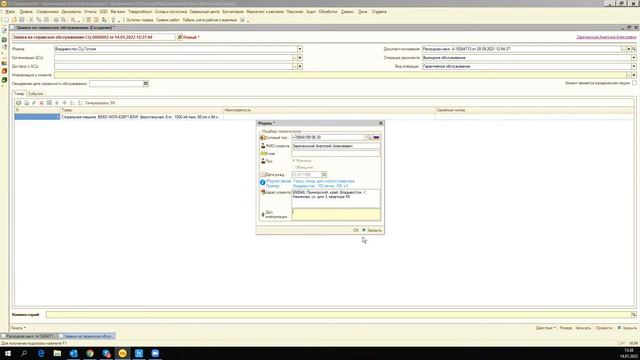Expand Фирма dropdown list
Screen dimensions: 640x360
tap(300, 49)
